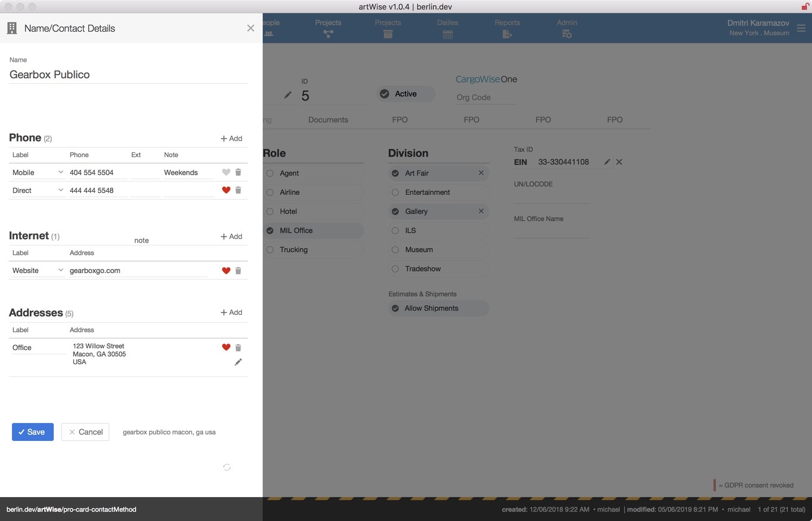812x521 pixels.
Task: Enable the Entertainment division
Action: (438, 192)
